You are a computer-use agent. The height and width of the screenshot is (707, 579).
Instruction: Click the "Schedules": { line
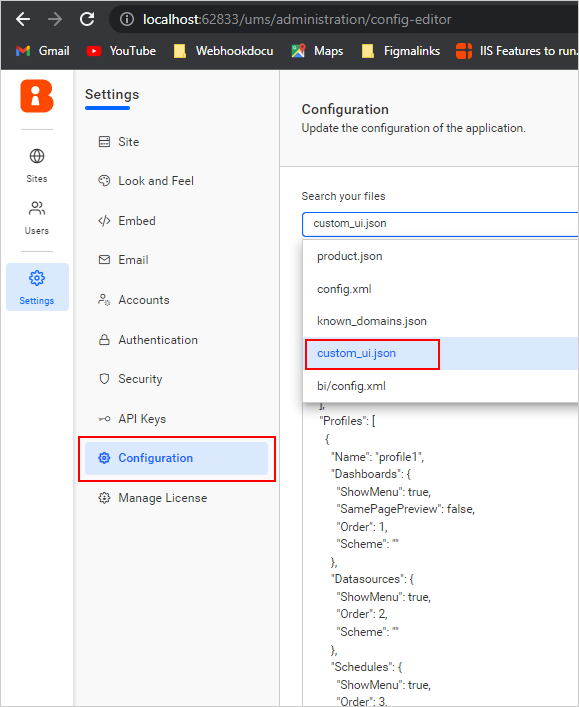pyautogui.click(x=366, y=667)
